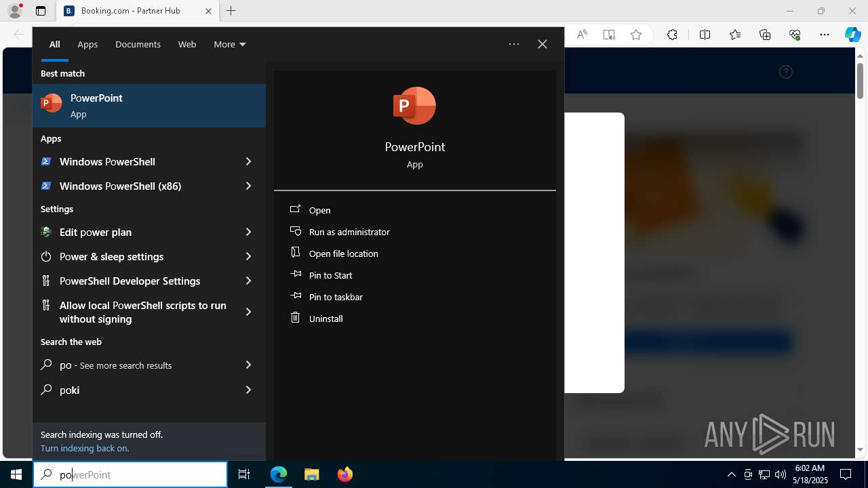Open new Edge tab
The height and width of the screenshot is (488, 868).
tap(231, 11)
